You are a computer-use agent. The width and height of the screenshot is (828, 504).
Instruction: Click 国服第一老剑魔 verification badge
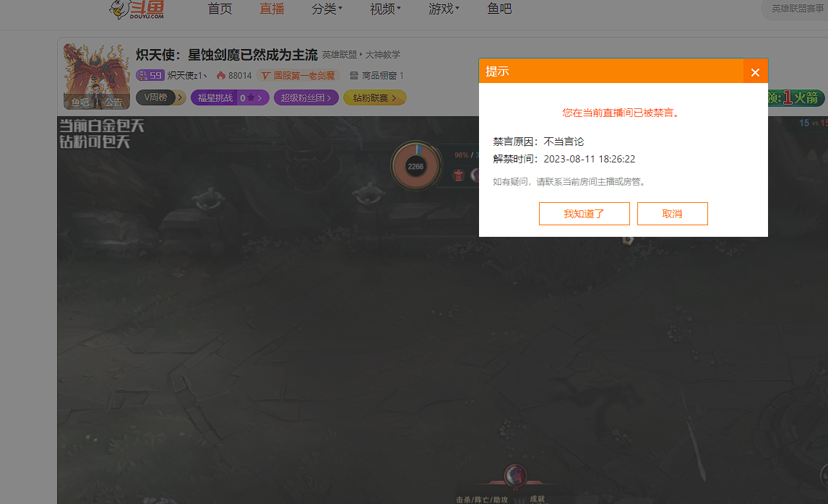[x=298, y=76]
